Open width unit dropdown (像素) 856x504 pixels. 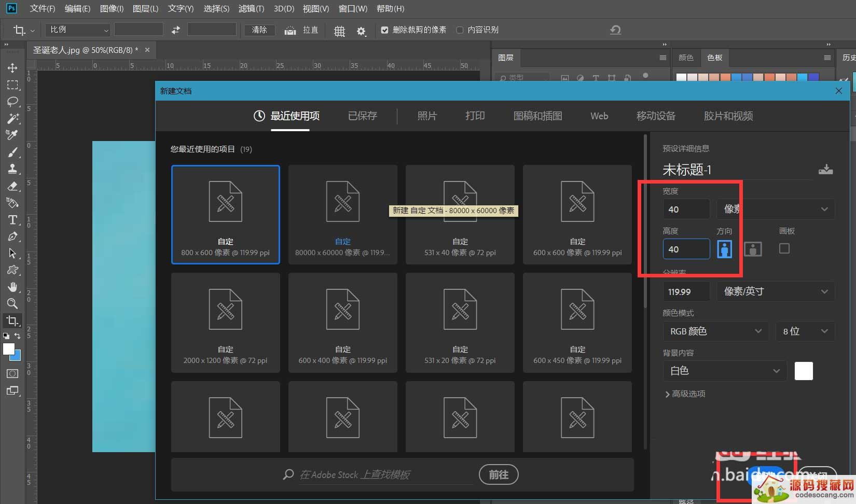point(776,209)
